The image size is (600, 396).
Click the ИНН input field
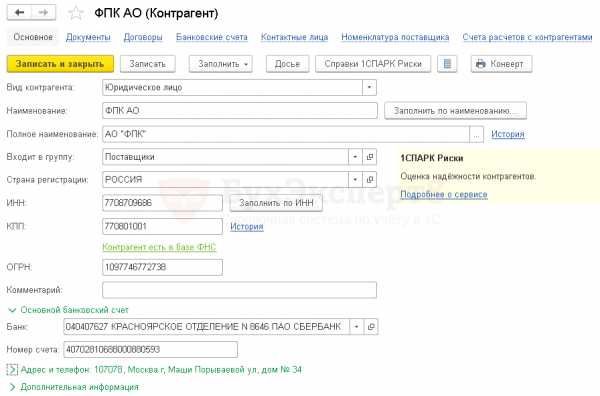(163, 203)
